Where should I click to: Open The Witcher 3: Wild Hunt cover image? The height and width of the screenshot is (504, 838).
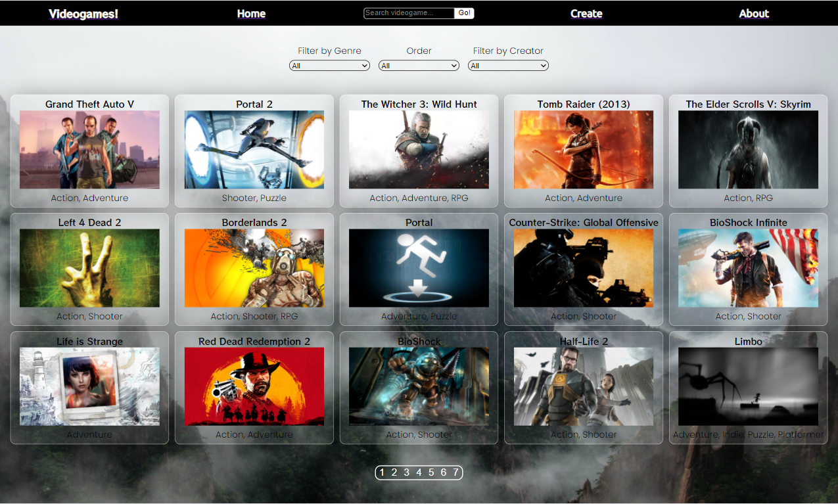[x=419, y=150]
